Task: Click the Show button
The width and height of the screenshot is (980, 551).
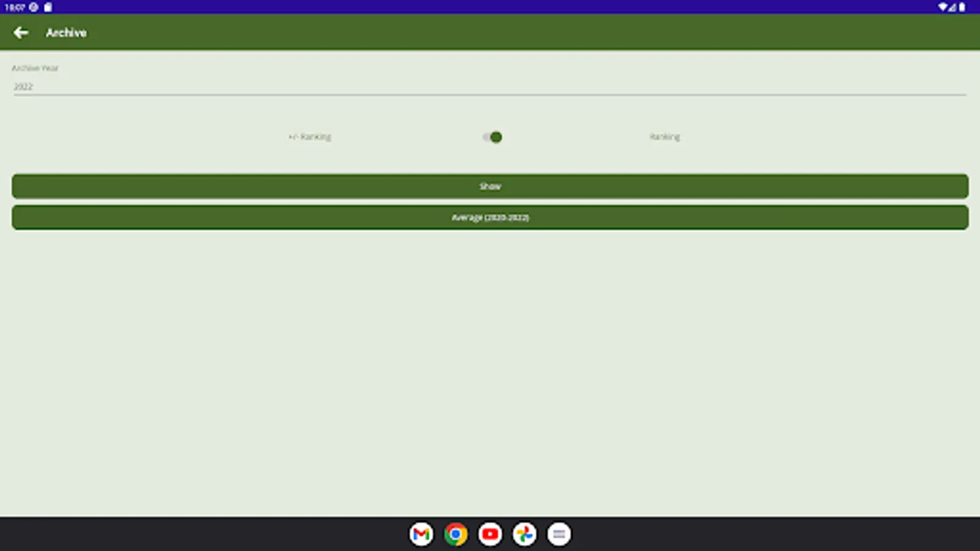Action: point(490,186)
